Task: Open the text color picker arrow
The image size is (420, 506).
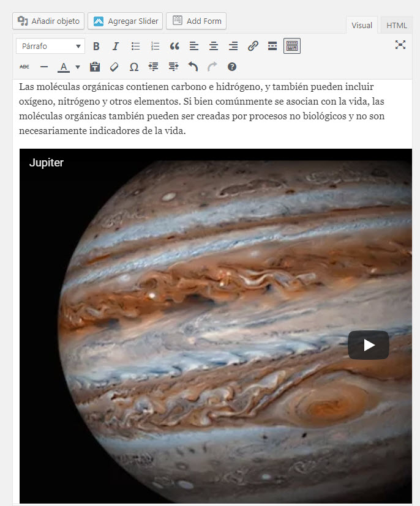Action: coord(78,67)
